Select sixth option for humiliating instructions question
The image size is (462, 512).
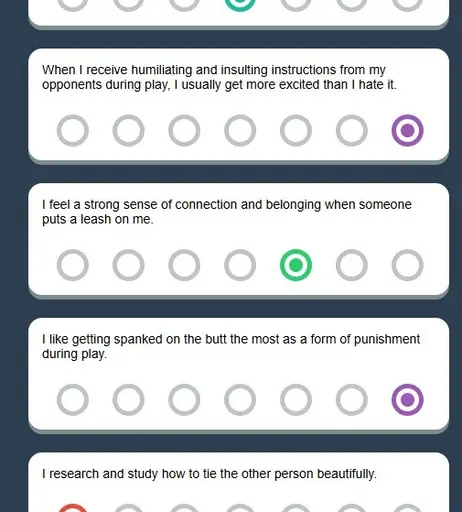click(x=352, y=131)
